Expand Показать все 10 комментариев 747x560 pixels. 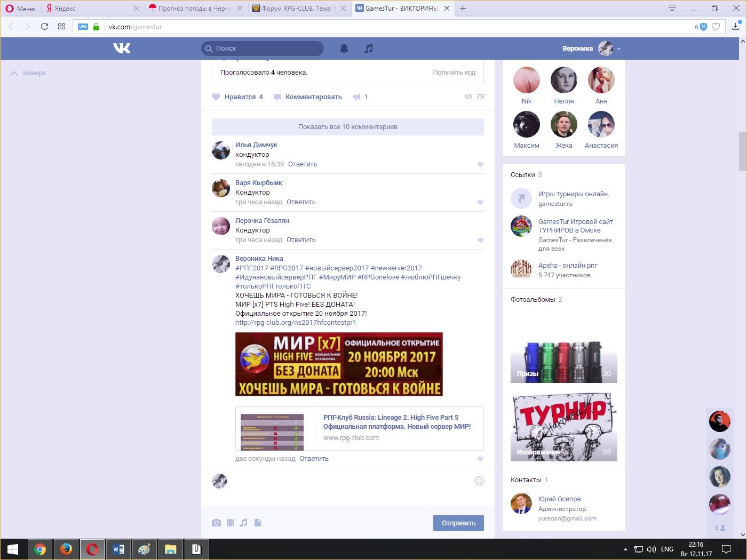coord(348,127)
